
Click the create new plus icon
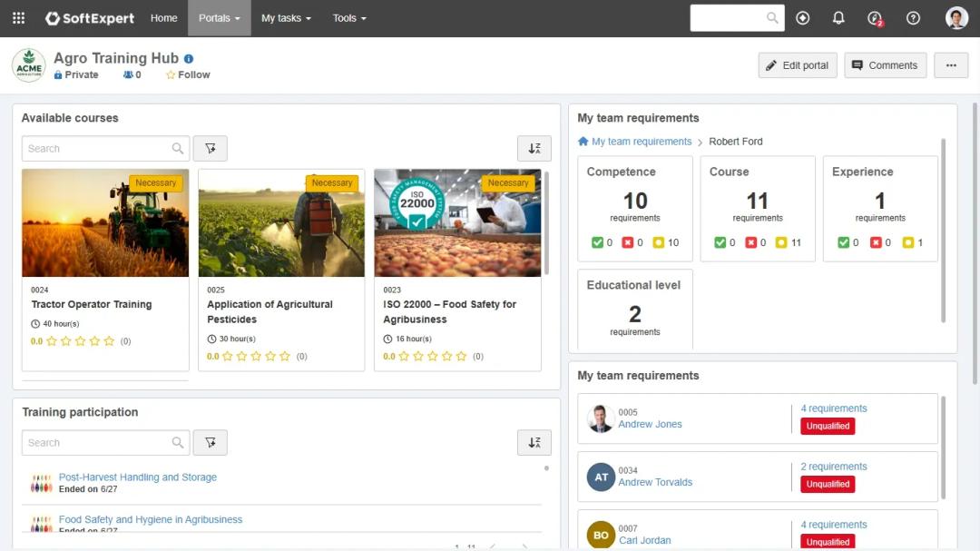(x=802, y=18)
